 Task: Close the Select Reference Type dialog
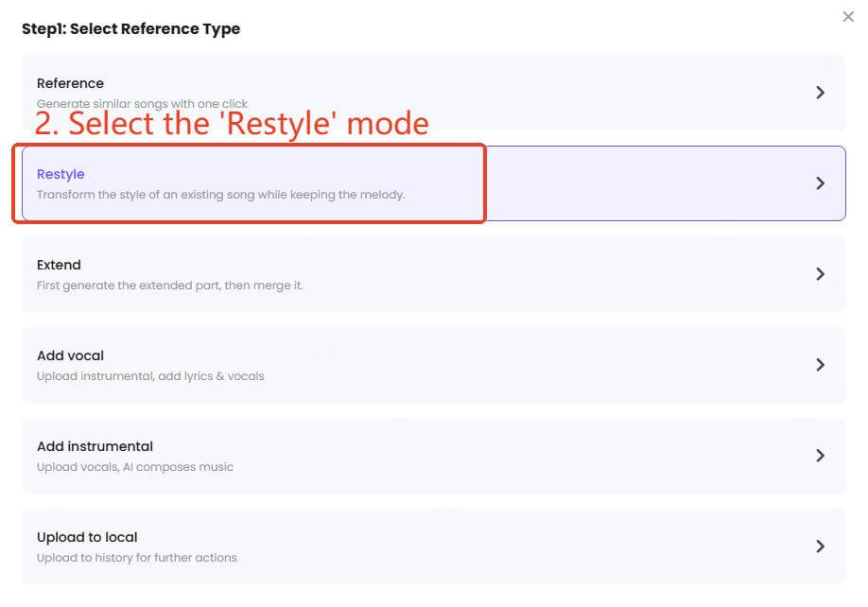pos(848,16)
